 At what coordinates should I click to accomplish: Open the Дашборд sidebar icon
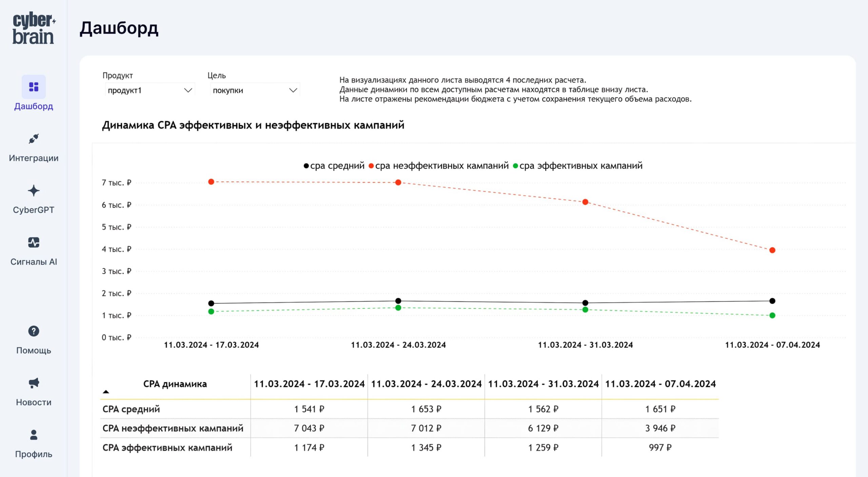(34, 87)
